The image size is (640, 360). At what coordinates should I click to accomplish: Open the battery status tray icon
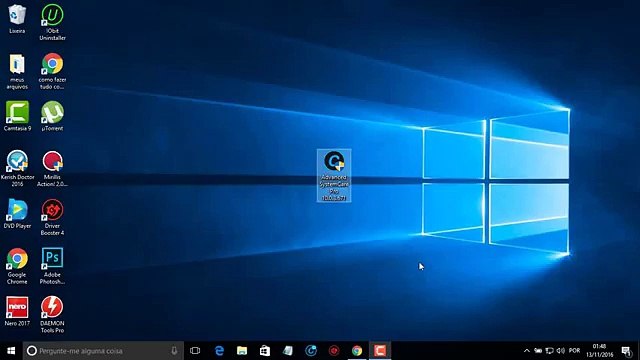538,351
